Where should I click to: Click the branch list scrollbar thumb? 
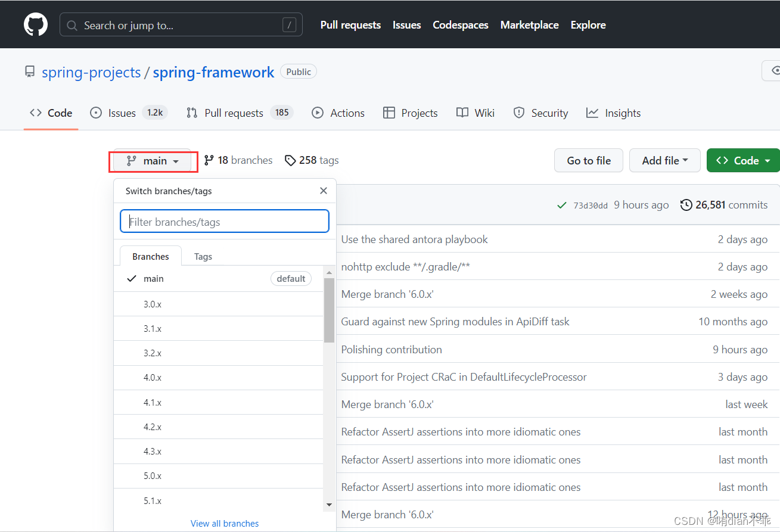[x=329, y=310]
